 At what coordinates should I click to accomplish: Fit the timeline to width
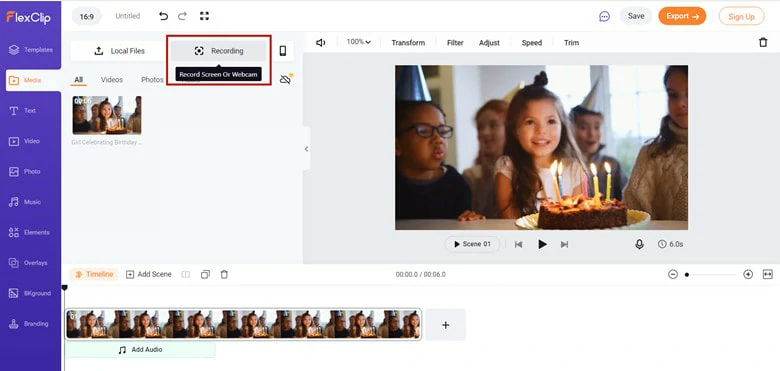[768, 275]
